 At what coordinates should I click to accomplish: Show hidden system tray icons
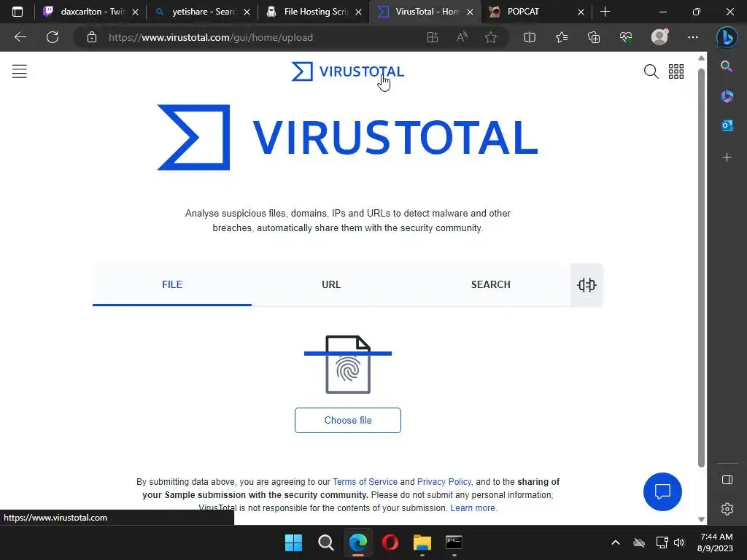(x=616, y=542)
